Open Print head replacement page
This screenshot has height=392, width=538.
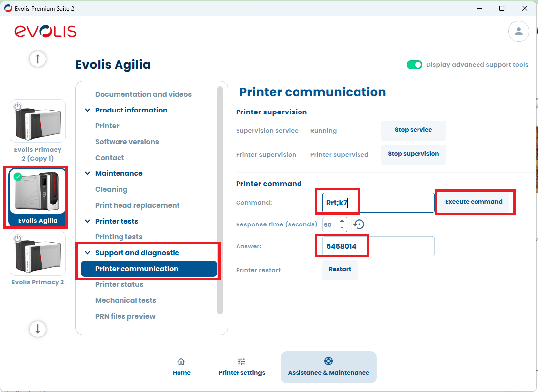point(137,206)
